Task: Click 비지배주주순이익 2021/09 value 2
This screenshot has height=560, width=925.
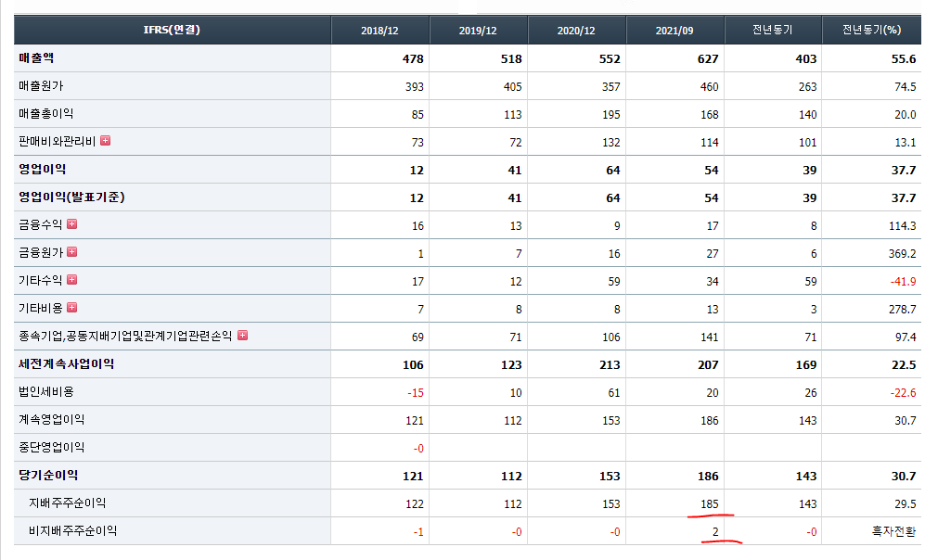Action: (x=715, y=531)
